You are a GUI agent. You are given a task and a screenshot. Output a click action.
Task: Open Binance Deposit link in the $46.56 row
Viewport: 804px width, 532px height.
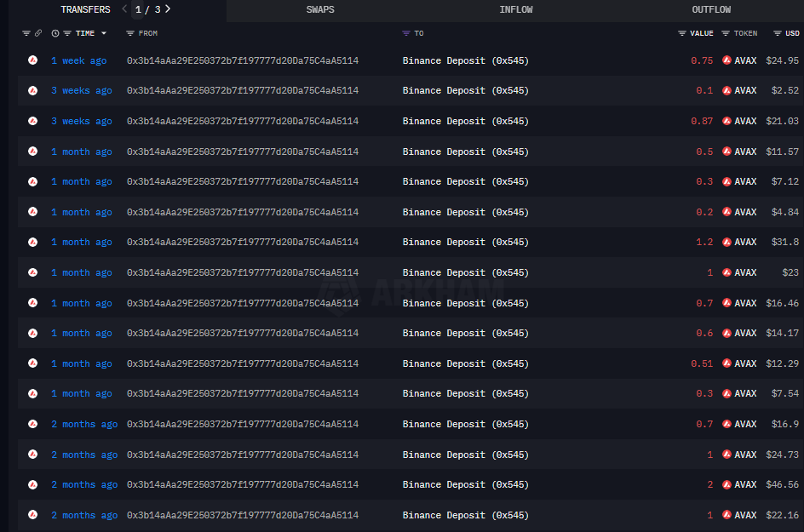pos(465,484)
